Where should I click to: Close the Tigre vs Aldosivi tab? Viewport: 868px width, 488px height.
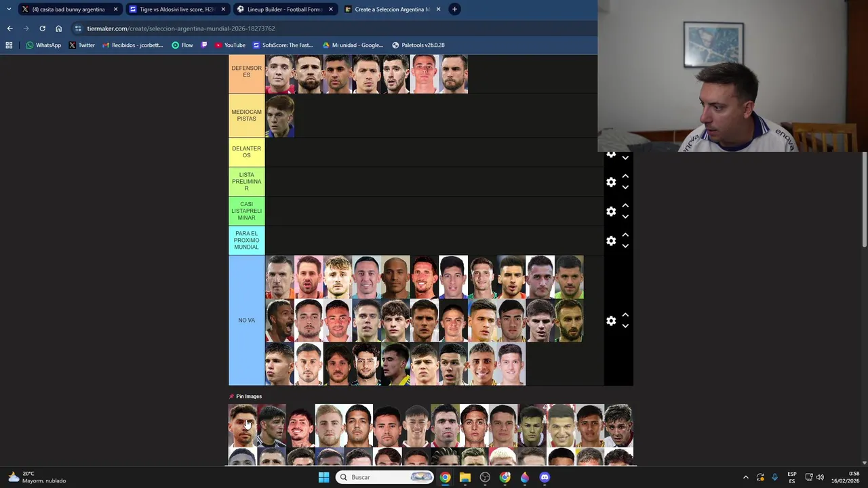(223, 9)
